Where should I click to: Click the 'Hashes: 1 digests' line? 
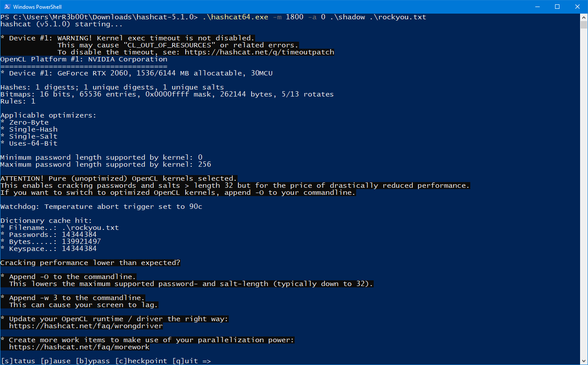click(x=112, y=87)
